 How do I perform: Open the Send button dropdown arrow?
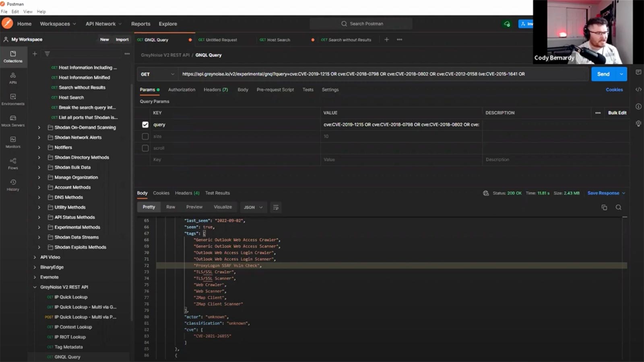click(621, 74)
